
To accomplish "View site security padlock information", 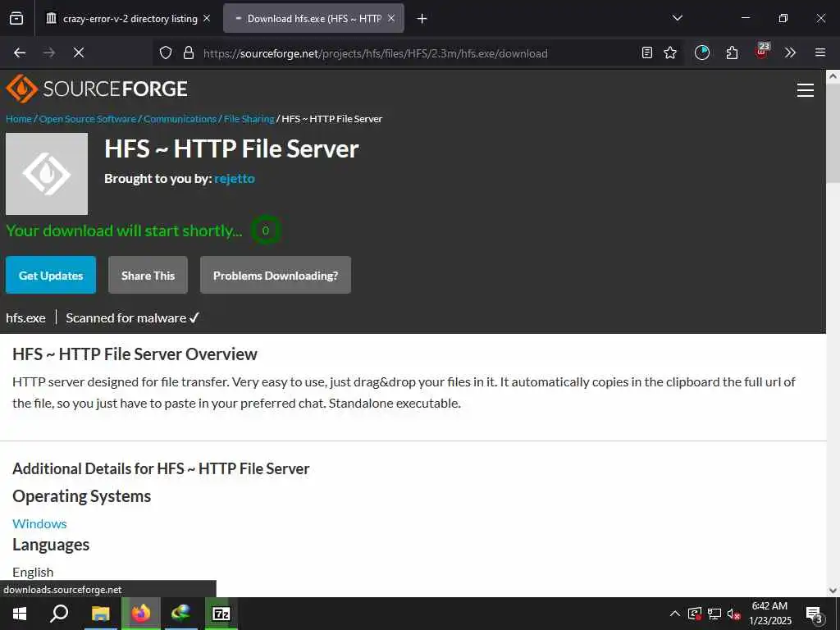I will tap(188, 53).
